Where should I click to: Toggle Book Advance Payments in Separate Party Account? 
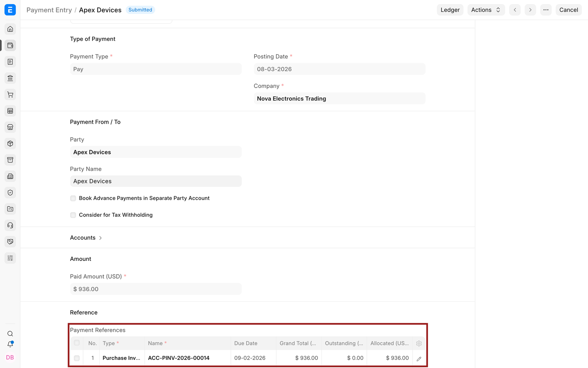(73, 198)
